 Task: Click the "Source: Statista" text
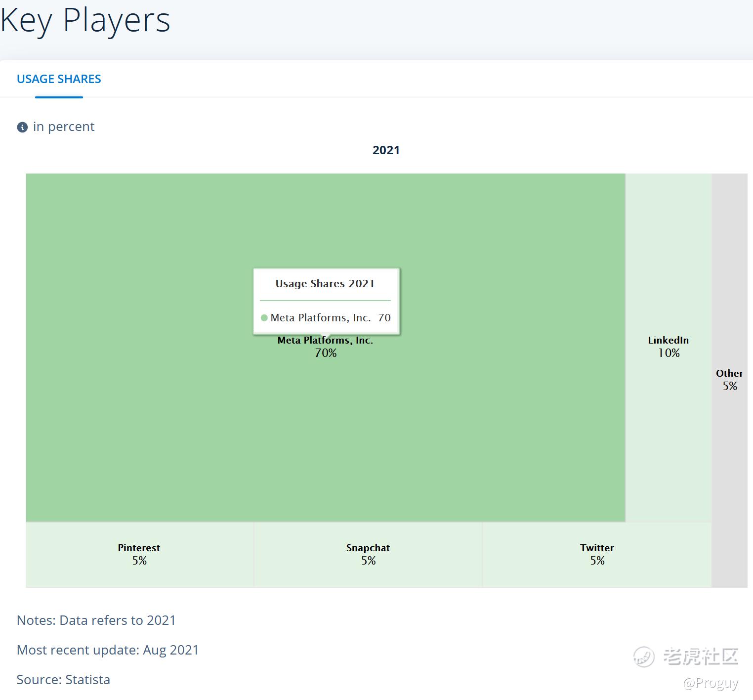pos(63,680)
